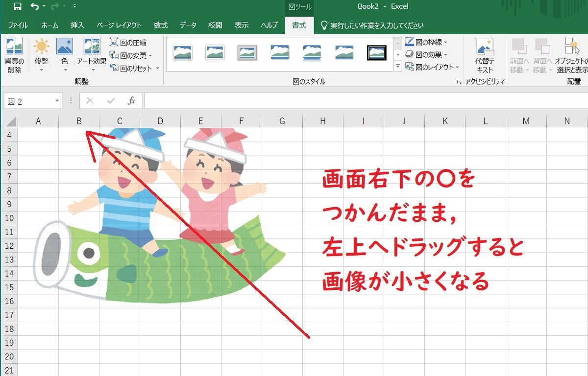Viewport: 588px width, 376px height.
Task: Switch to the データ ribbon tab
Action: [x=188, y=25]
